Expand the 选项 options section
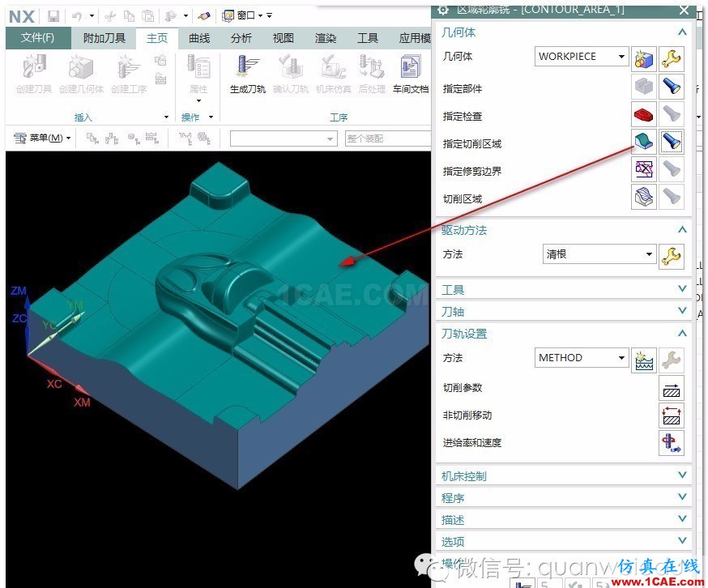708x588 pixels. [x=682, y=540]
